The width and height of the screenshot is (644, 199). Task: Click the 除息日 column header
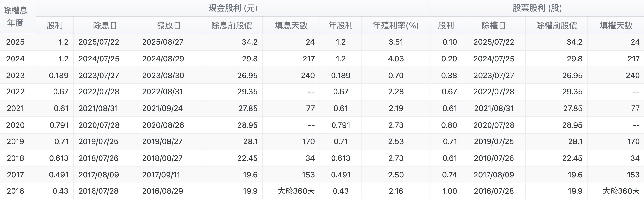(105, 25)
